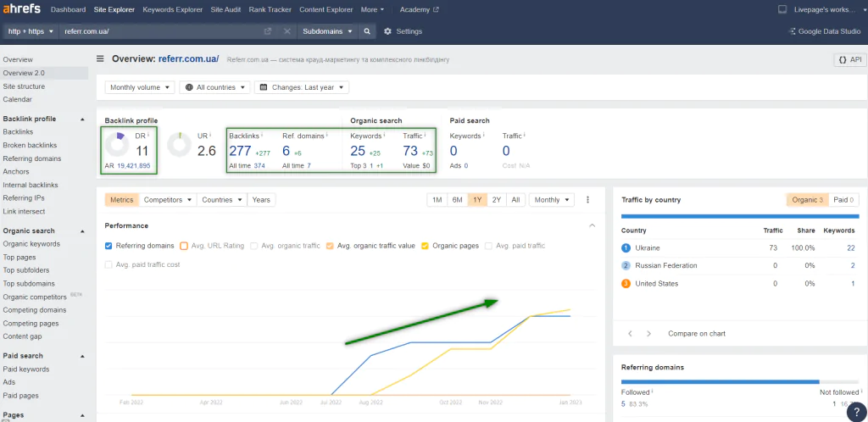The image size is (868, 422).
Task: Click the help question mark button
Action: 857,411
